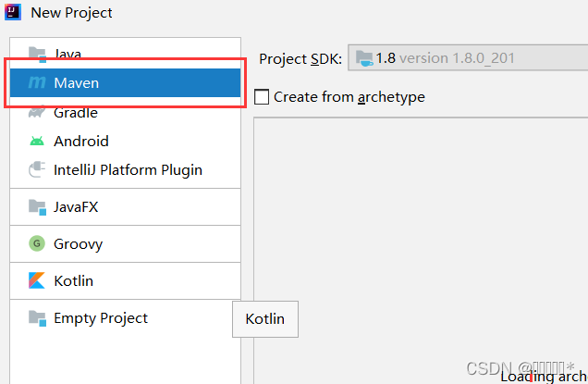Click the Create from archetype label

tap(349, 97)
